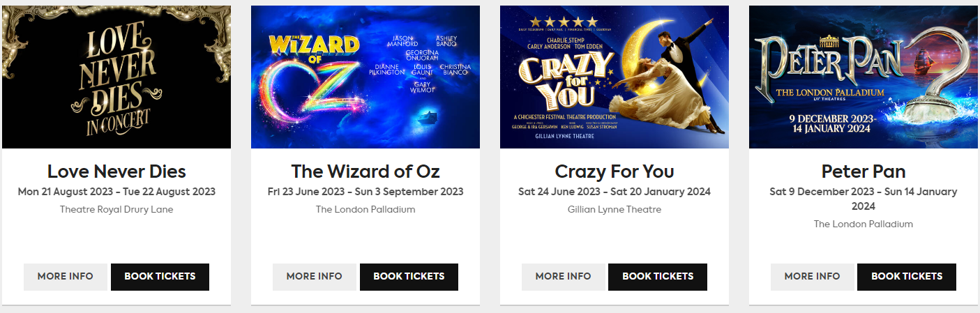
Task: Book tickets for Peter Pan
Action: (907, 277)
